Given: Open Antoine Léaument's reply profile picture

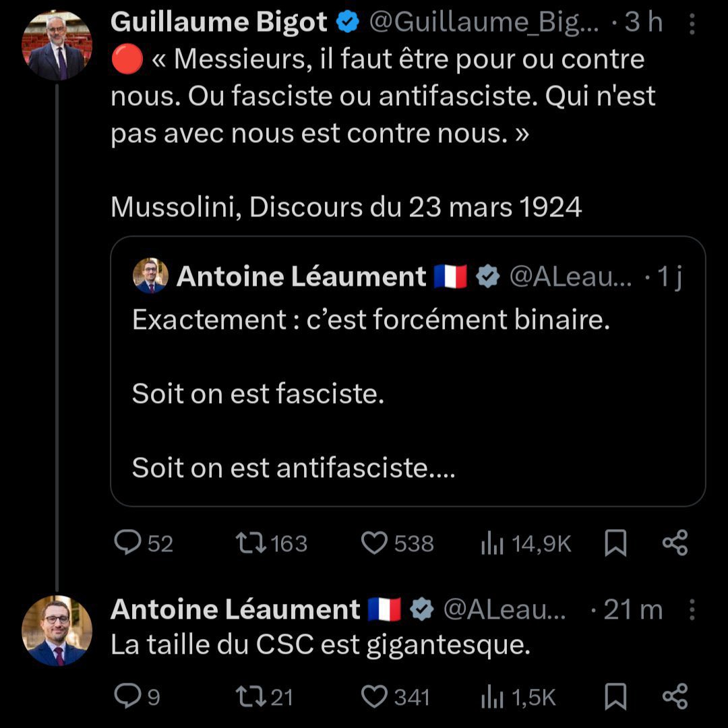Looking at the screenshot, I should (x=57, y=631).
